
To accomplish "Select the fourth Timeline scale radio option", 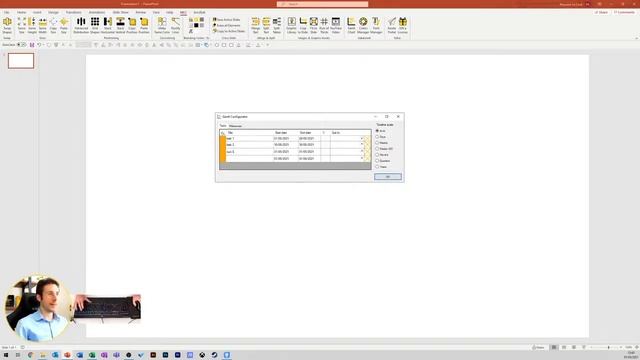I will tap(377, 149).
